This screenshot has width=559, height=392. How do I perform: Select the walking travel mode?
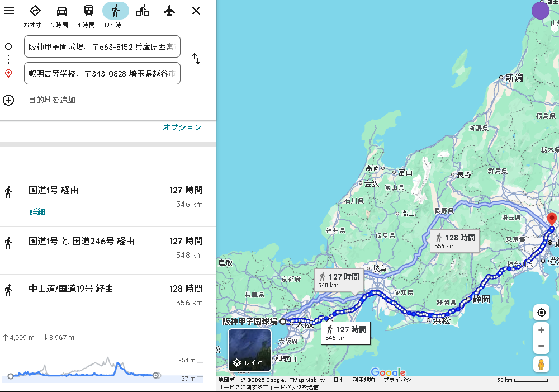pos(116,11)
